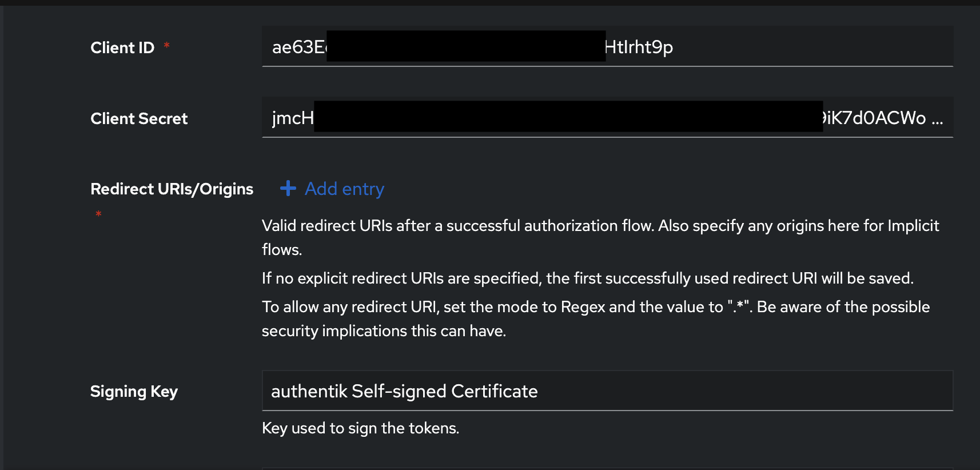
Task: Click the red asterisk below Redirect URIs/Origins
Action: coord(98,214)
